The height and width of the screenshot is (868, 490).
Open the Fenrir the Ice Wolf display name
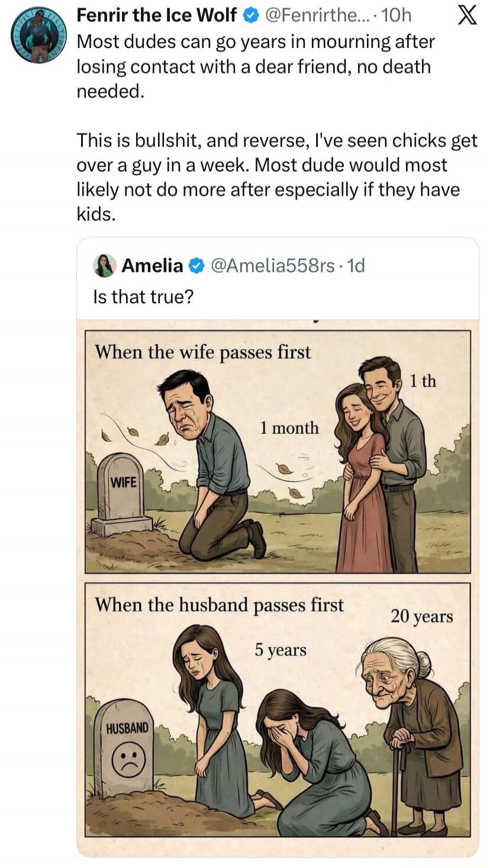pyautogui.click(x=157, y=16)
